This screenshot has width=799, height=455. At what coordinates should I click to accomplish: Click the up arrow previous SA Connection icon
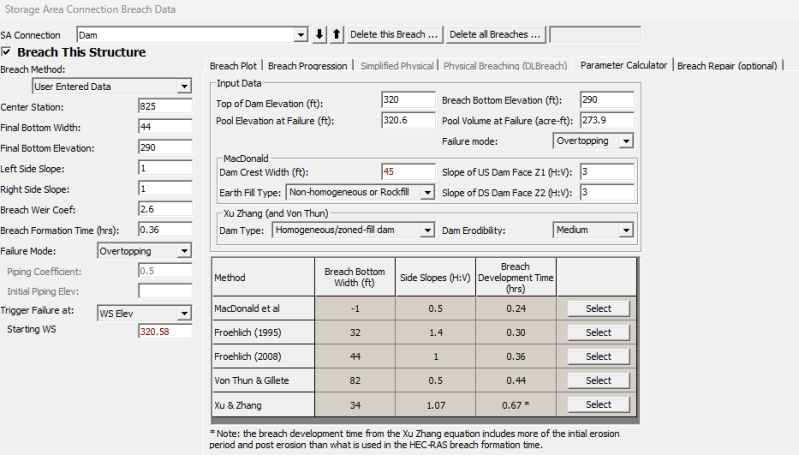336,34
